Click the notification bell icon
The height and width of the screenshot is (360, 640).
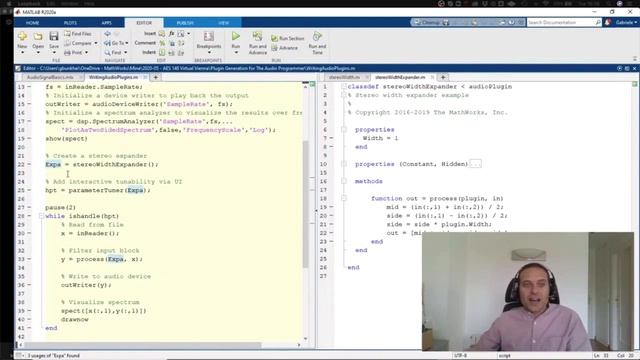608,22
